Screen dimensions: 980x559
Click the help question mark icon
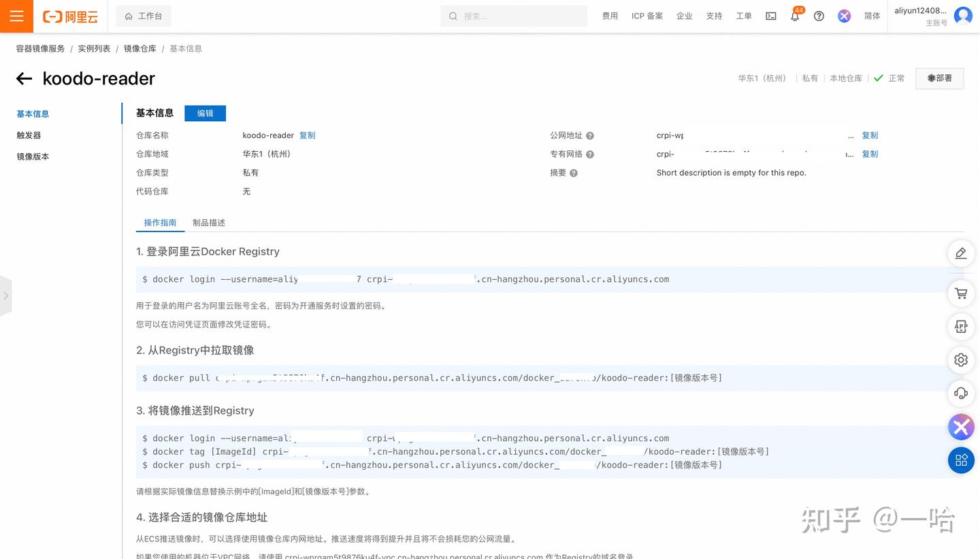[819, 16]
